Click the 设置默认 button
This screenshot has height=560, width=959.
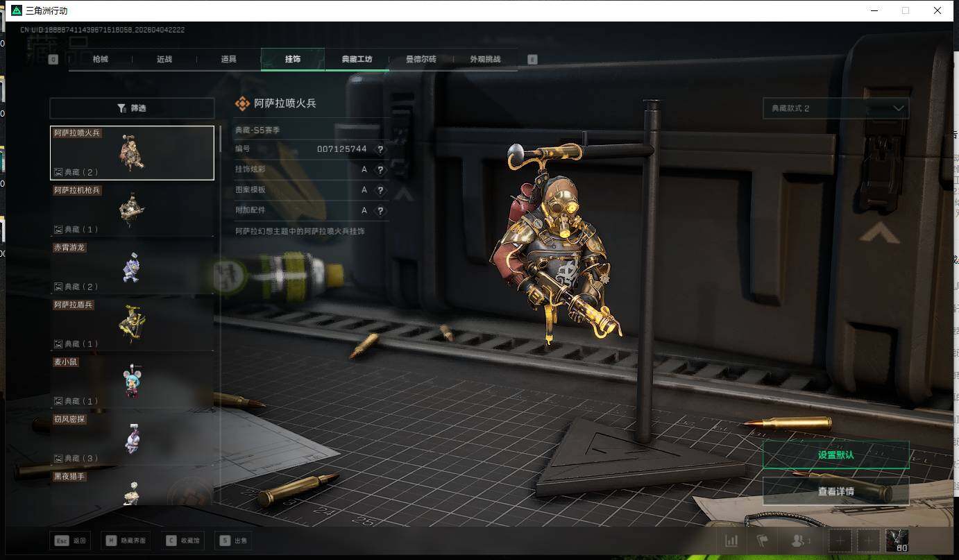(x=835, y=455)
